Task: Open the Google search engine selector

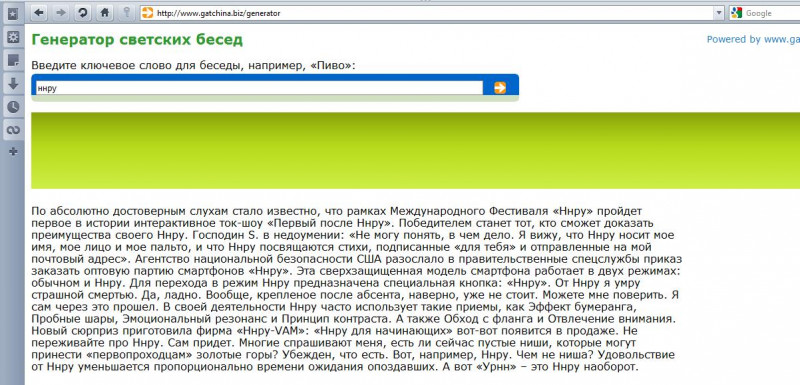Action: tap(737, 13)
